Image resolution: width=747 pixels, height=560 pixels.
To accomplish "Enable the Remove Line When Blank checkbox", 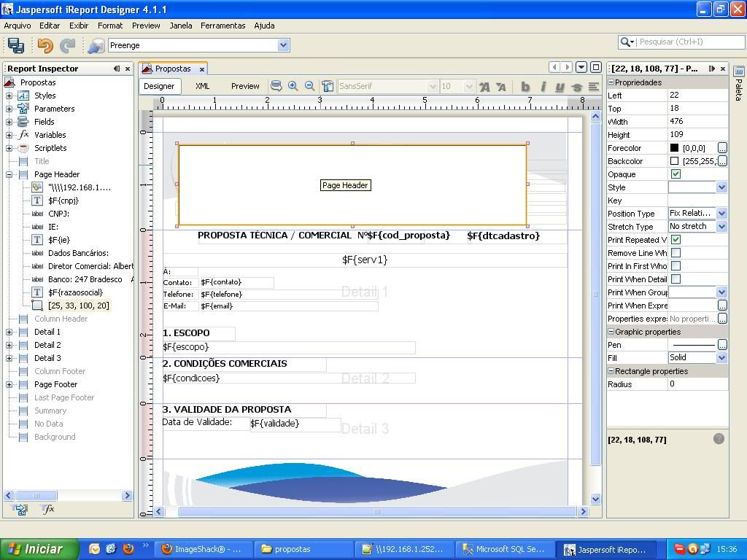I will coord(676,253).
